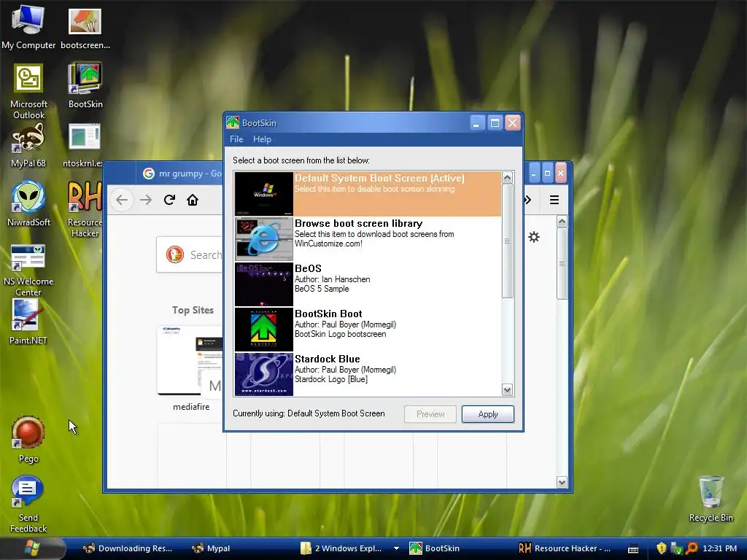The image size is (747, 560).
Task: Click the Stardock Blue logo thumbnail
Action: tap(264, 374)
